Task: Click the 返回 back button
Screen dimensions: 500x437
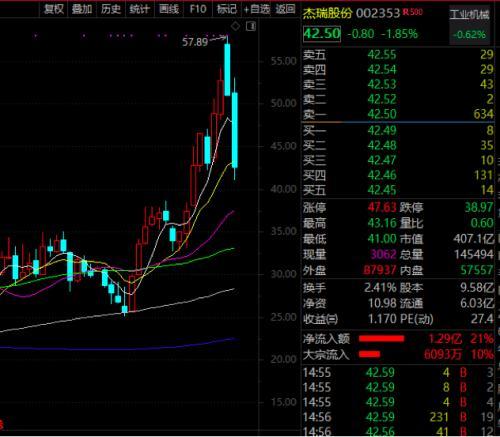Action: [285, 9]
